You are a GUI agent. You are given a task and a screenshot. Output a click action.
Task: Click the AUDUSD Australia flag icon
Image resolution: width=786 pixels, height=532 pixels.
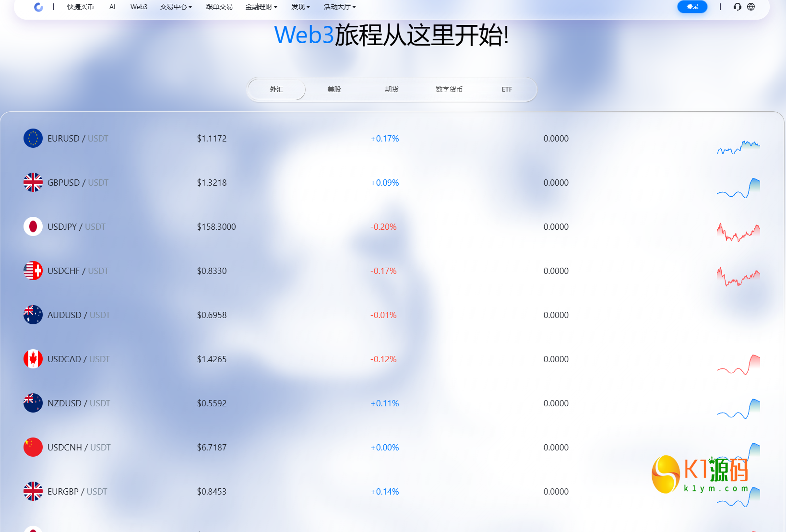tap(33, 315)
